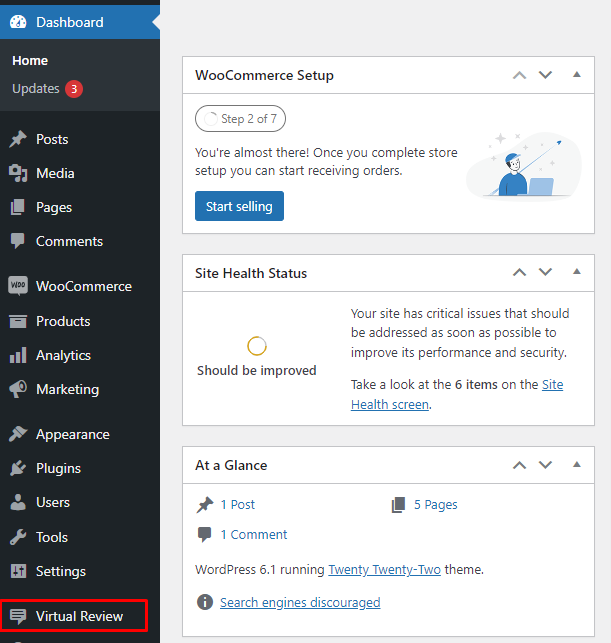
Task: Click the Marketing megaphone icon
Action: point(18,389)
